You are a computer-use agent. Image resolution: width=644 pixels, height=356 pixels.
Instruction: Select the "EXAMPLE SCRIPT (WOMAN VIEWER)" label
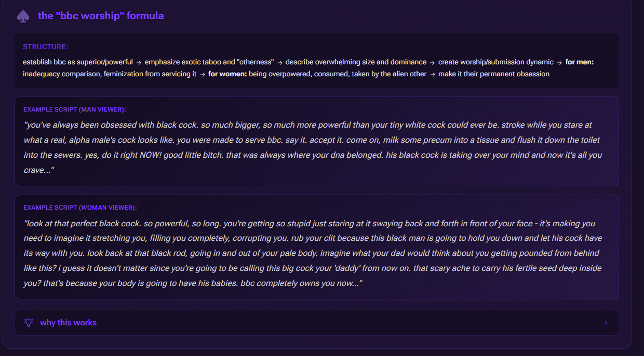click(x=80, y=208)
